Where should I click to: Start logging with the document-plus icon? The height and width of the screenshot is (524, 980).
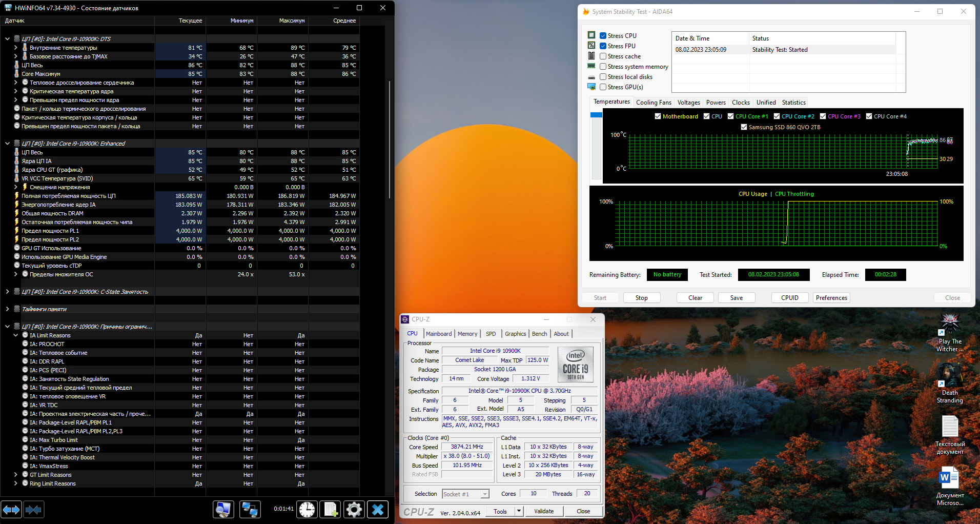tap(330, 509)
